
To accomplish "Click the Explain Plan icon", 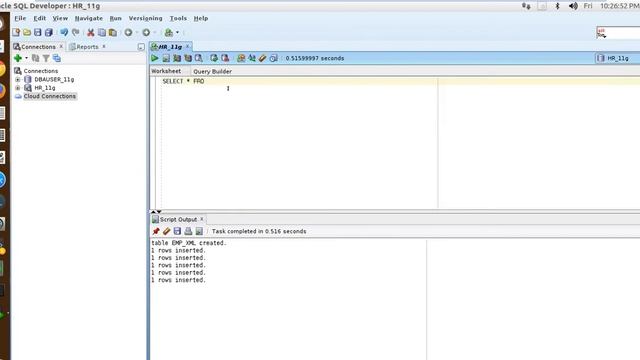I will point(177,58).
